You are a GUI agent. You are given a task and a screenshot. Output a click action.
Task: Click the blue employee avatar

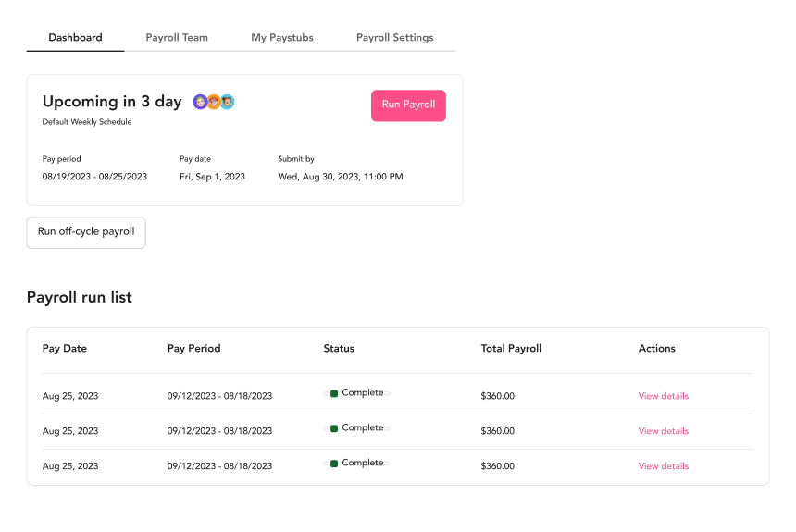point(227,102)
